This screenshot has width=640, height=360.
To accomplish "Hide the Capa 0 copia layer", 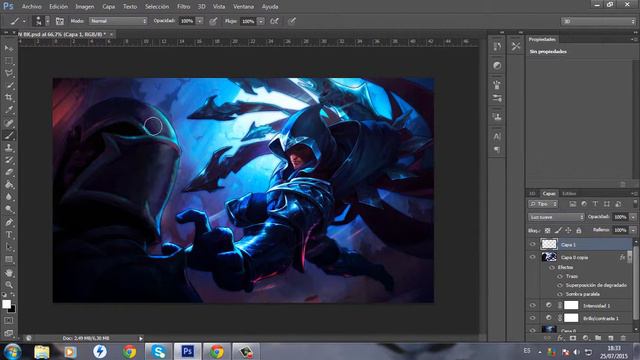I will pyautogui.click(x=533, y=257).
